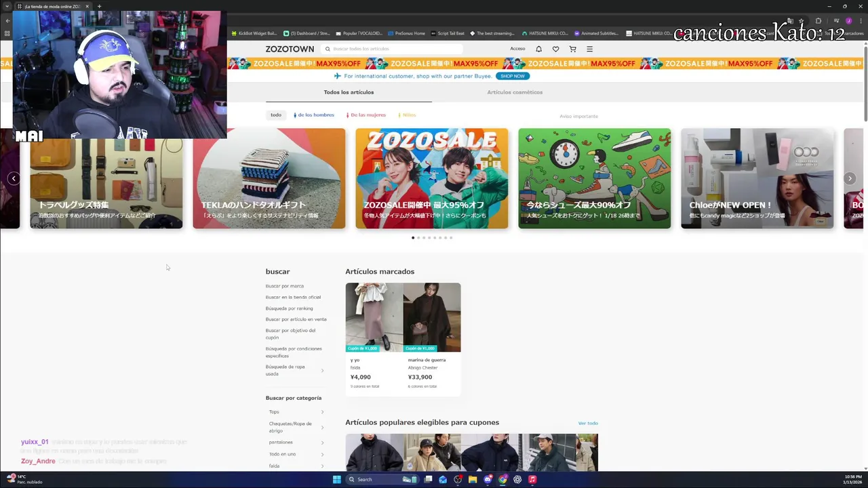Open the browser extensions puzzle icon
The height and width of the screenshot is (488, 868).
(x=818, y=20)
